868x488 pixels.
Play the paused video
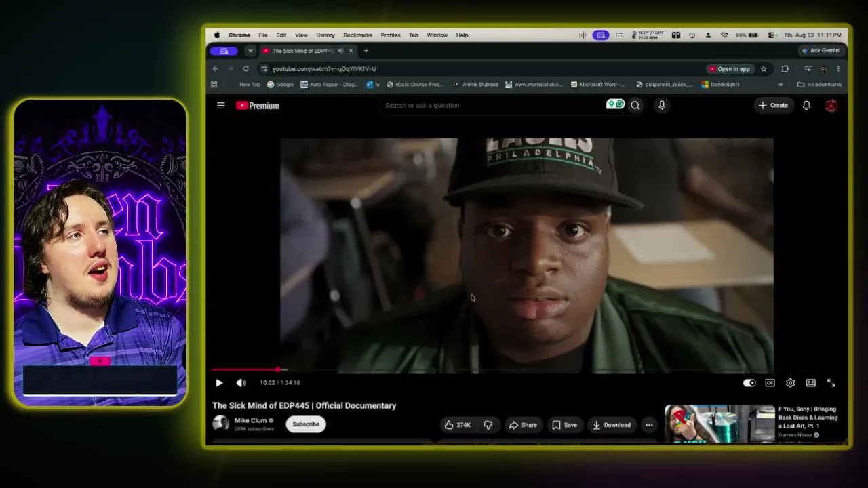(x=219, y=383)
